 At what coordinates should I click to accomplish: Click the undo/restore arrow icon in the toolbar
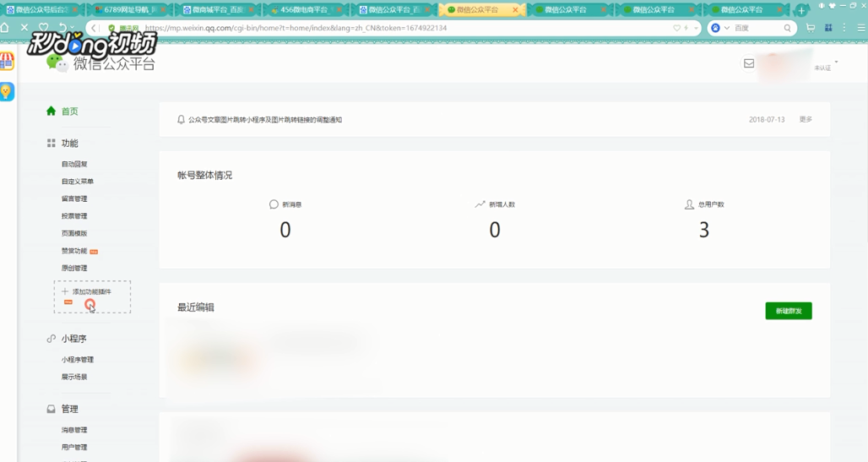coord(62,27)
